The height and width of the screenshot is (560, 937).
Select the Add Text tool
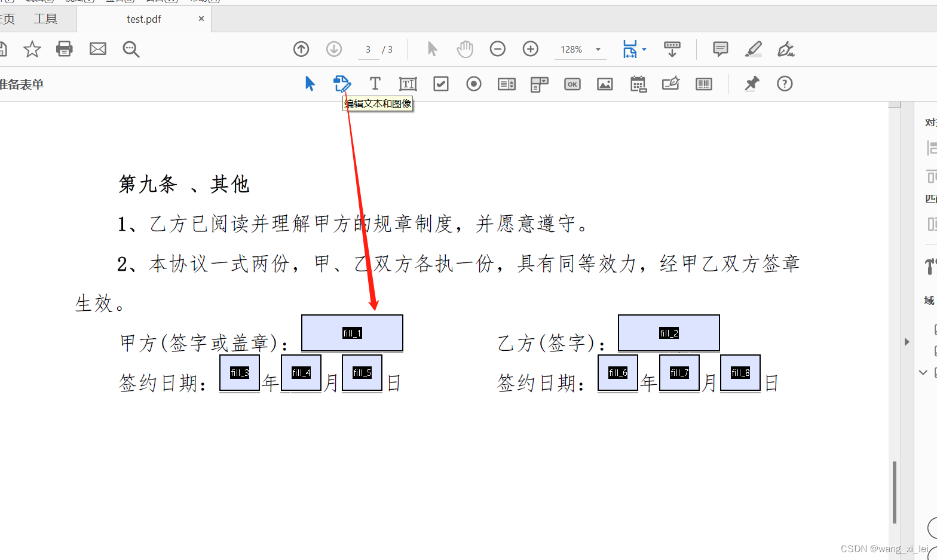click(375, 84)
